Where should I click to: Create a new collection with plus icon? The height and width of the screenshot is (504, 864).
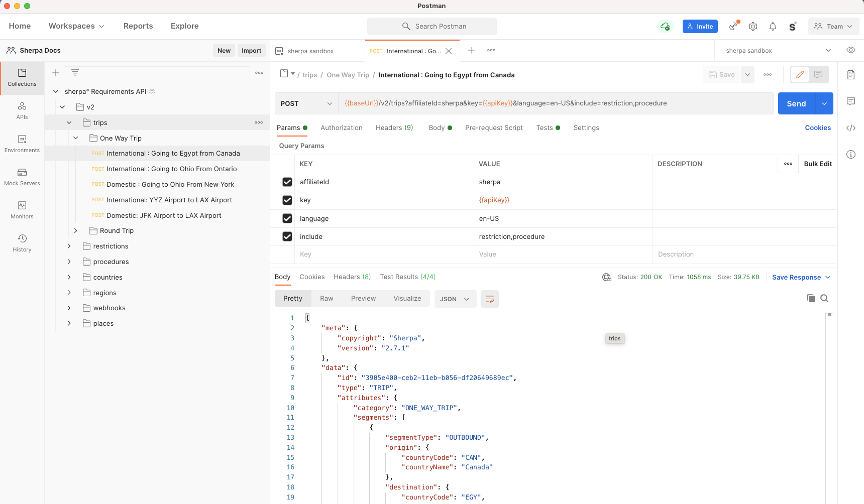pyautogui.click(x=56, y=73)
